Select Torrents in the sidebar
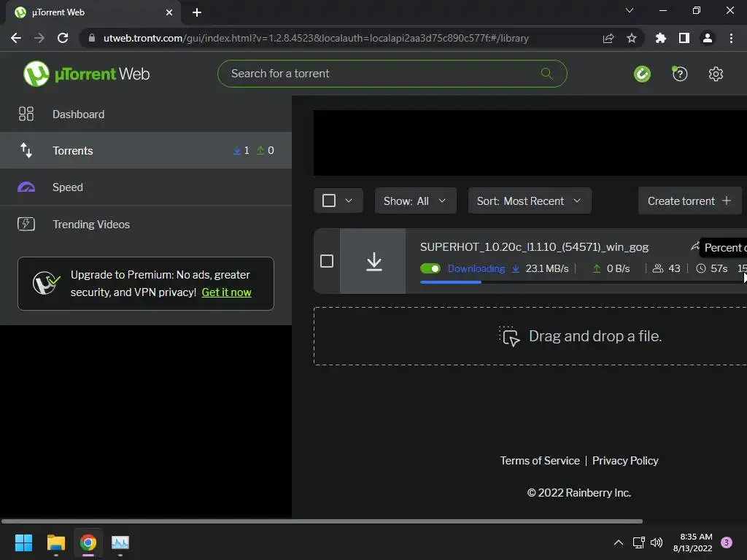Screen dimensions: 747x560 [146, 150]
